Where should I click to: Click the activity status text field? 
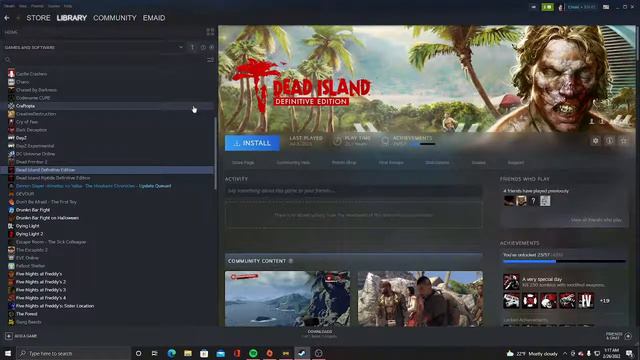[x=353, y=191]
